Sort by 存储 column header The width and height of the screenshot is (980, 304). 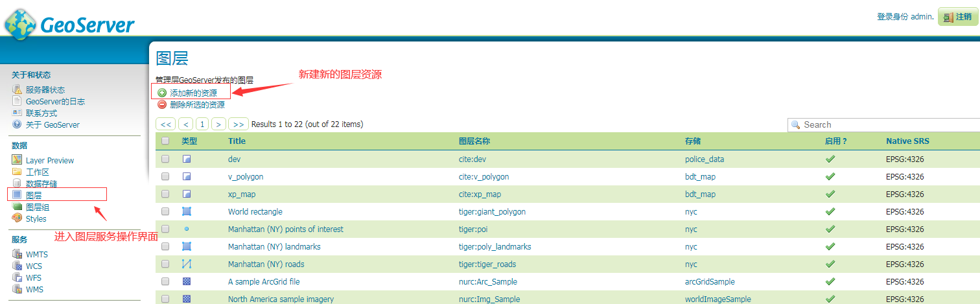[693, 141]
